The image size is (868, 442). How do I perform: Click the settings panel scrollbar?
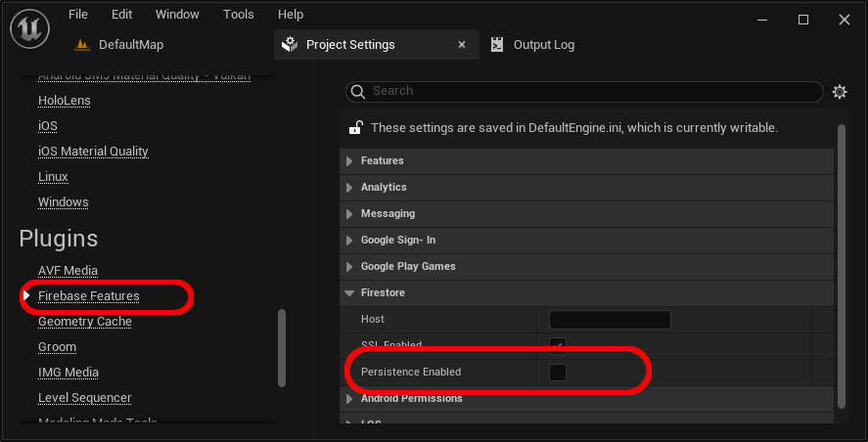coord(842,267)
